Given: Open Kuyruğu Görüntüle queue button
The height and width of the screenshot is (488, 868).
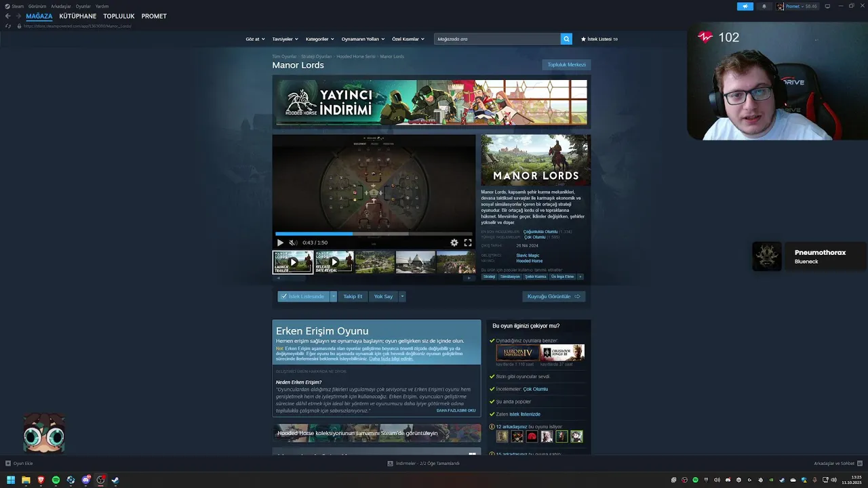Looking at the screenshot, I should pyautogui.click(x=554, y=296).
